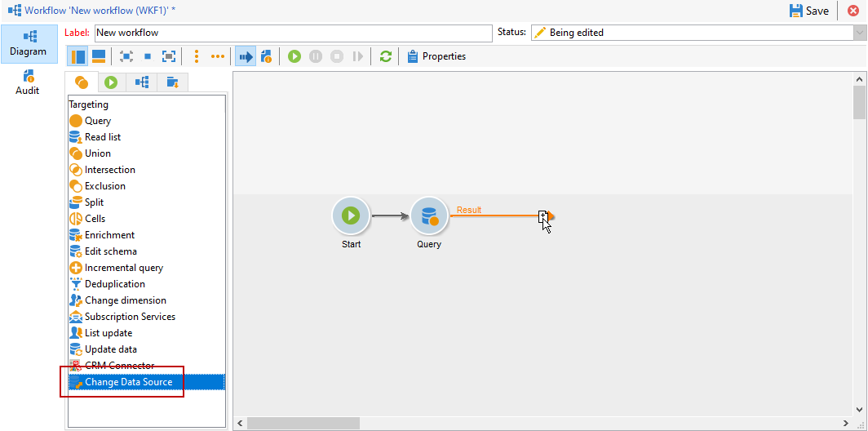Open the tab with the blue diagram icon
The image size is (868, 431).
(x=142, y=82)
